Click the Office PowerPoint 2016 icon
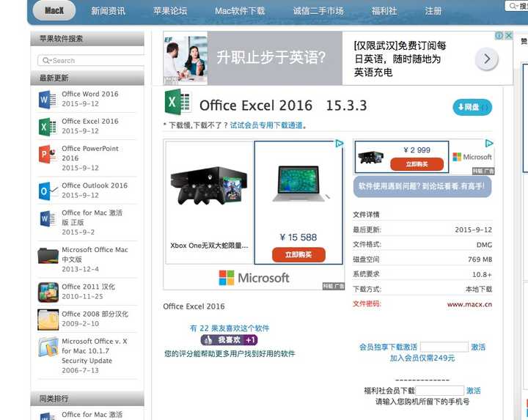The height and width of the screenshot is (420, 528). (47, 154)
